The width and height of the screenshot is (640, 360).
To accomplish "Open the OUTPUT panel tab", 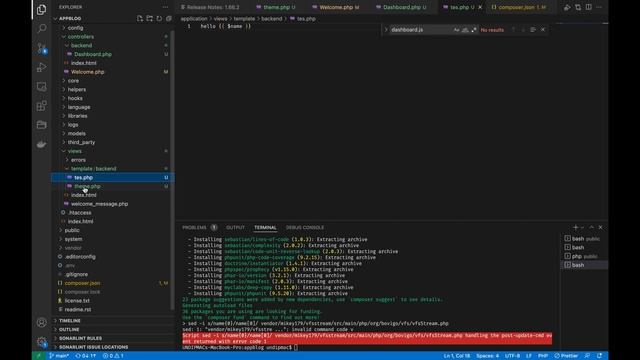I will [236, 227].
